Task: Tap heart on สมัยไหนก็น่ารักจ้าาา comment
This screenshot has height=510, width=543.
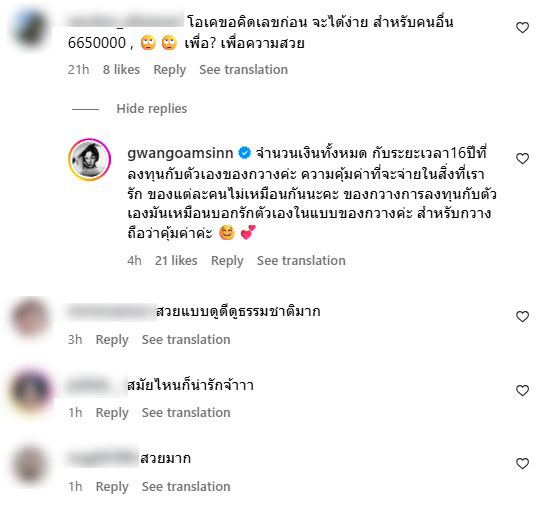Action: 522,391
